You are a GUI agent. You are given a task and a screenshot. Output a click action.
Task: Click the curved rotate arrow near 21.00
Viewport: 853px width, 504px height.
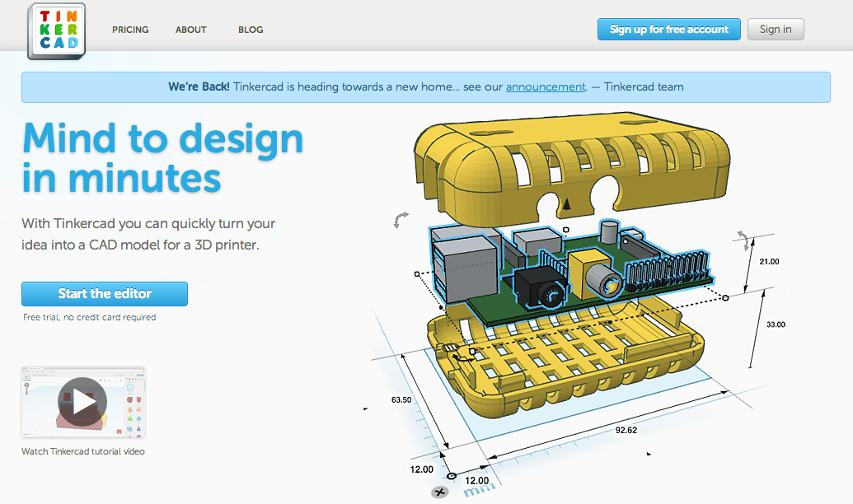click(744, 240)
